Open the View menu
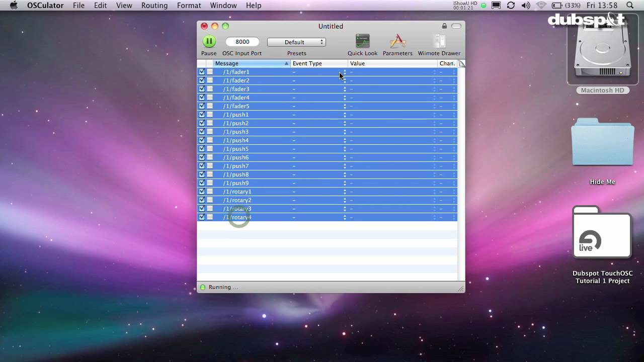This screenshot has height=362, width=644. [x=124, y=6]
